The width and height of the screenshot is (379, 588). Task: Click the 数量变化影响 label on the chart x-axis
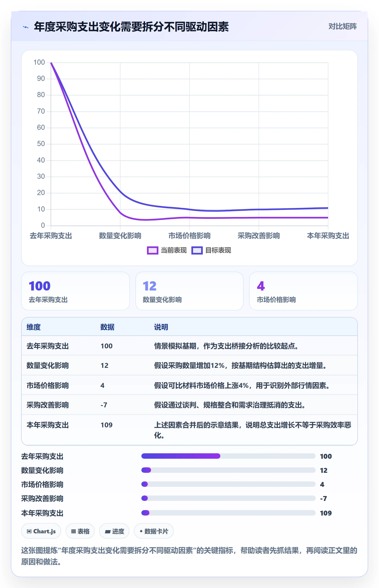(120, 236)
